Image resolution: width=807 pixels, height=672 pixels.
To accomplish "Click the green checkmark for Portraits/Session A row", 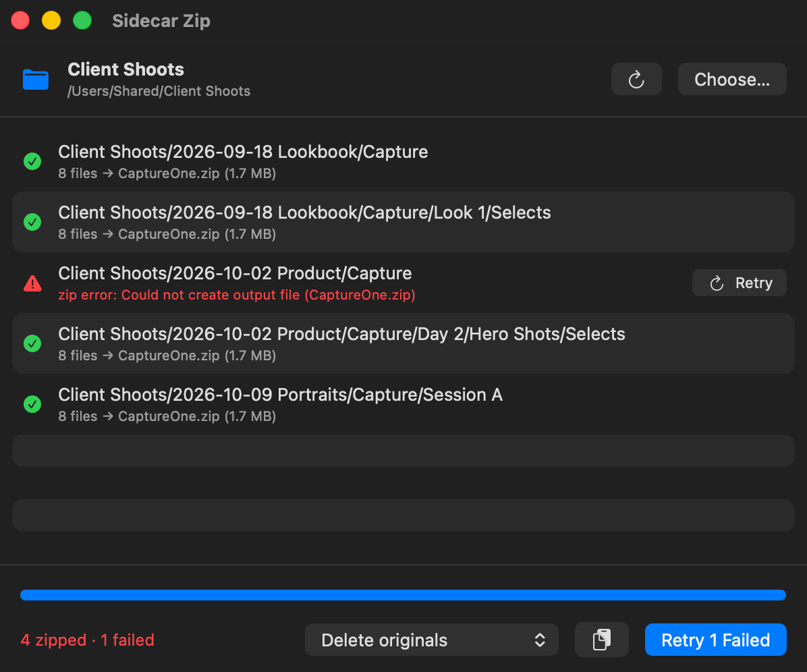I will [32, 404].
